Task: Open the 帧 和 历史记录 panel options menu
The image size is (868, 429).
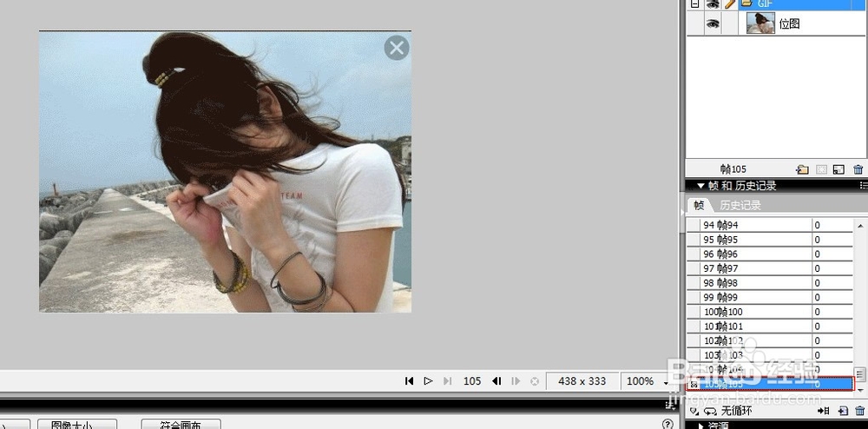Action: click(863, 186)
